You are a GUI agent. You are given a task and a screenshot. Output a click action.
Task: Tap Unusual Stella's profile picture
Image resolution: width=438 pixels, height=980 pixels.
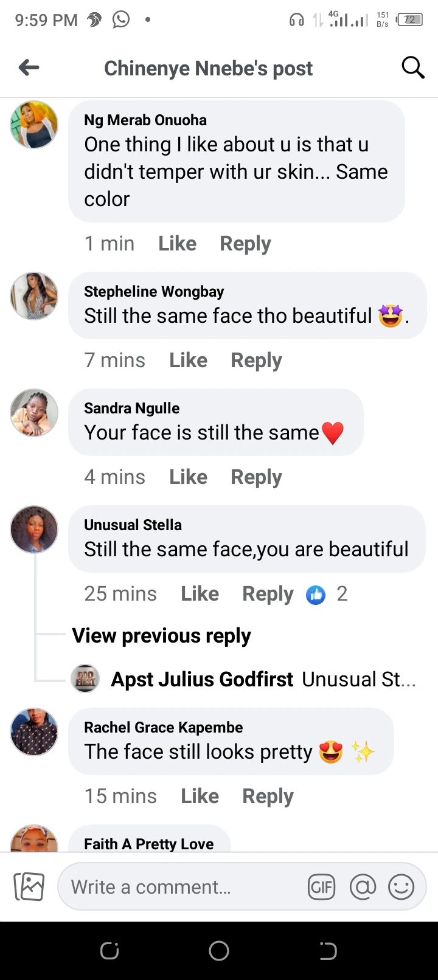pyautogui.click(x=34, y=529)
